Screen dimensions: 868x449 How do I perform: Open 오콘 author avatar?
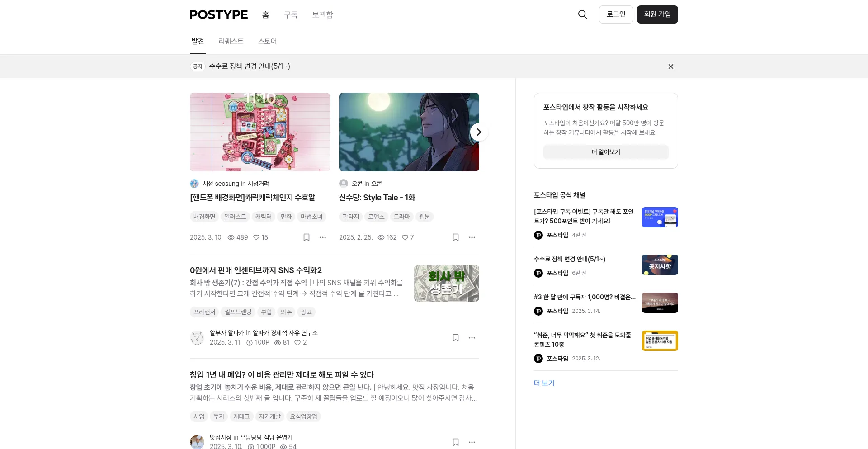344,184
